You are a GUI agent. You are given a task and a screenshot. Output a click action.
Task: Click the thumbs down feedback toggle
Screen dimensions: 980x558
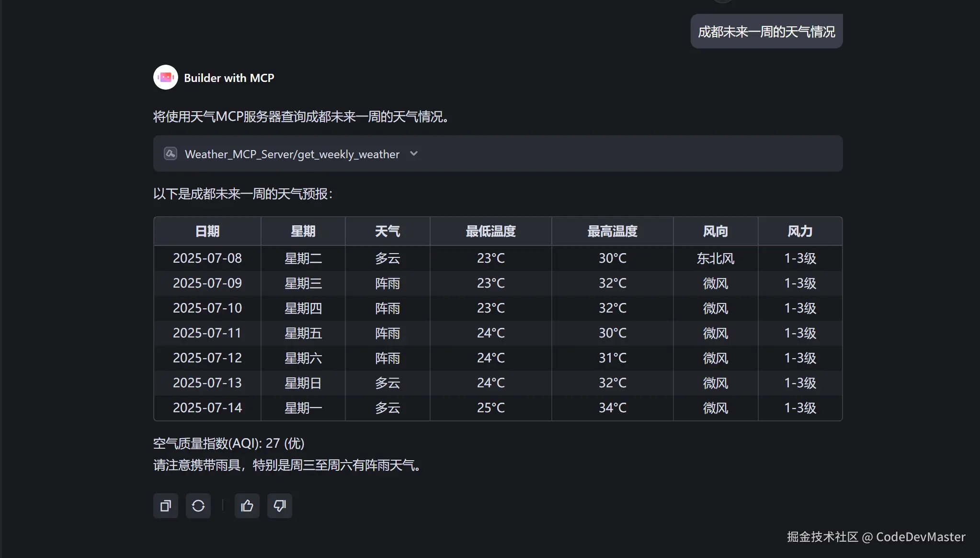point(279,506)
